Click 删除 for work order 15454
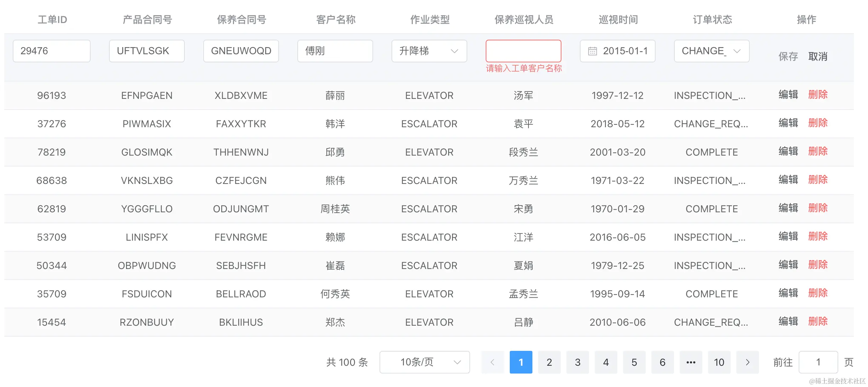Image resolution: width=868 pixels, height=387 pixels. (818, 321)
